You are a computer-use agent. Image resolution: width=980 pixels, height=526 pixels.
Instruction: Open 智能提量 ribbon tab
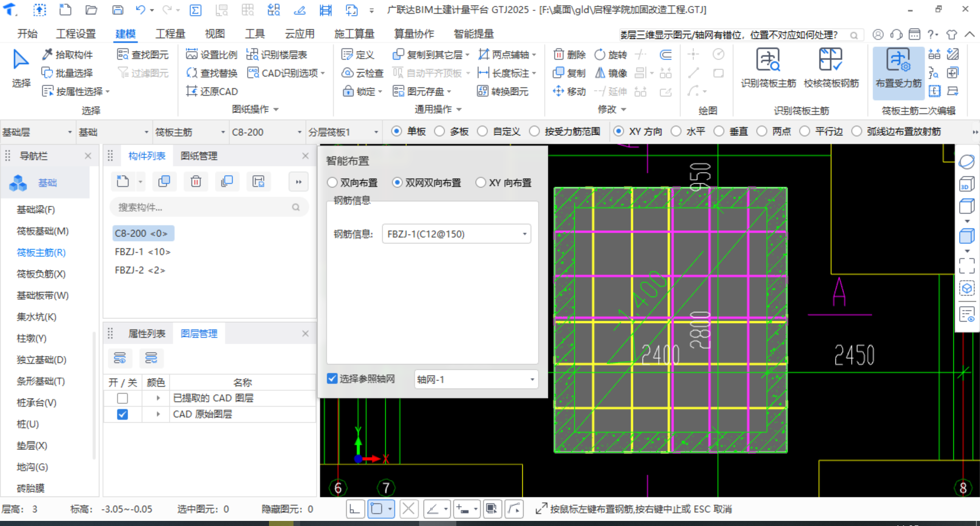[474, 34]
